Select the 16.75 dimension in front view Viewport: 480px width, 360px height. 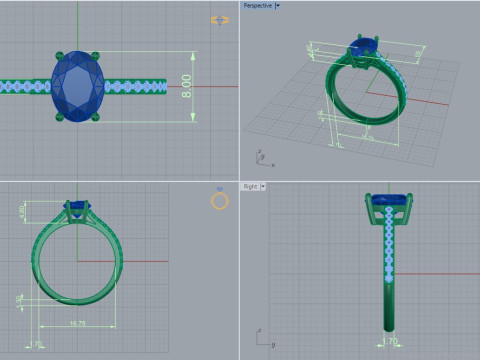click(x=78, y=323)
